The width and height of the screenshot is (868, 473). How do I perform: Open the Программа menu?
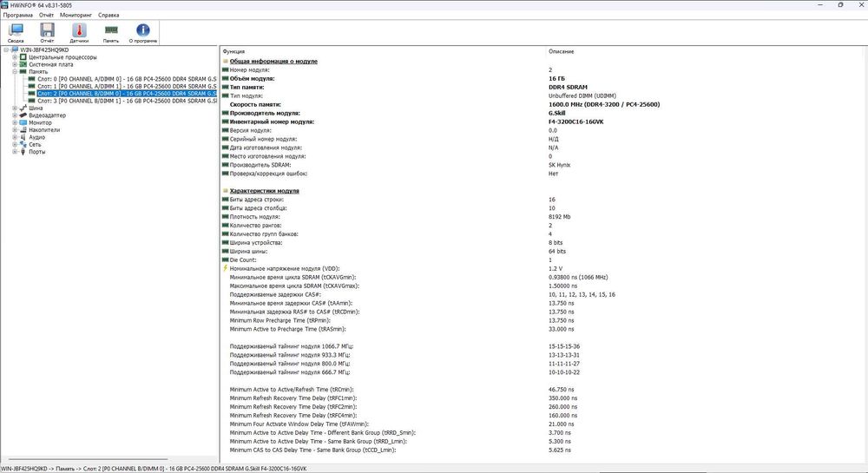click(17, 15)
